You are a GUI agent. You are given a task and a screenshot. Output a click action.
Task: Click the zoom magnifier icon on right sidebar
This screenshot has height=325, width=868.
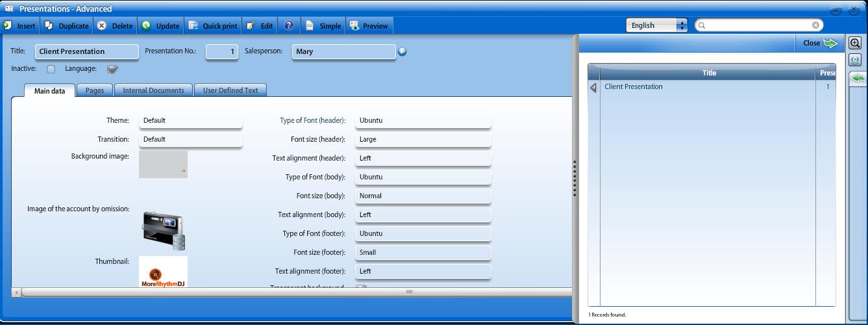pos(855,44)
